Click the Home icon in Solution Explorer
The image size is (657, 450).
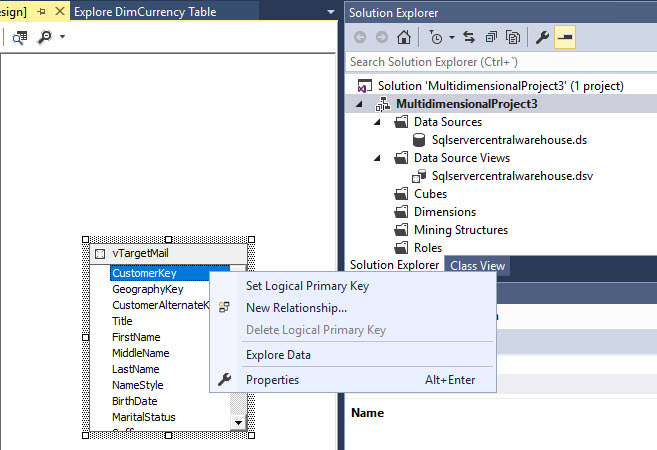coord(404,37)
